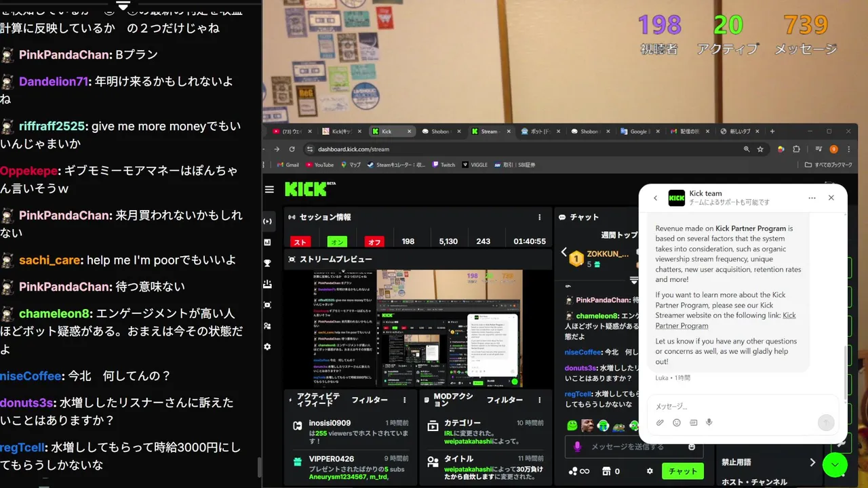Switch to the ボット browser tab
The width and height of the screenshot is (868, 488).
(540, 131)
